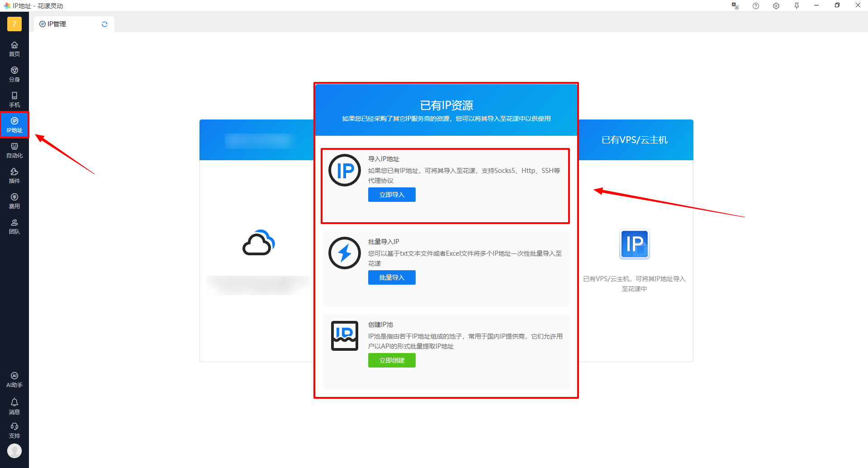
Task: Open the 分身 browser profiles section
Action: (x=14, y=74)
